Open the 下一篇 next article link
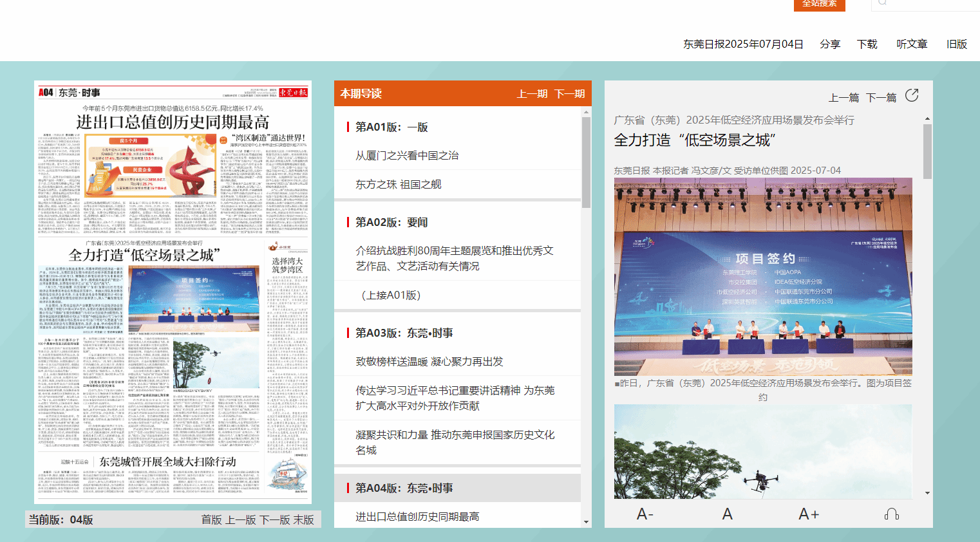This screenshot has height=542, width=980. [x=881, y=98]
